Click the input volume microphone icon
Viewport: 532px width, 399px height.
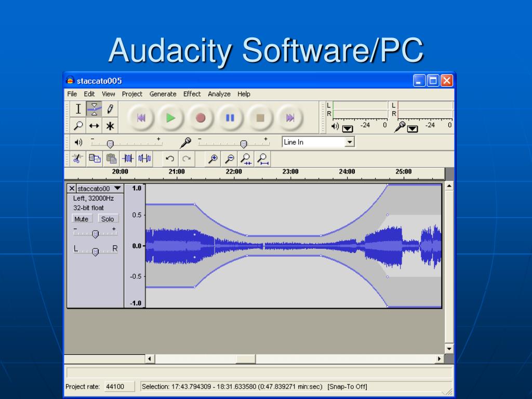click(185, 142)
